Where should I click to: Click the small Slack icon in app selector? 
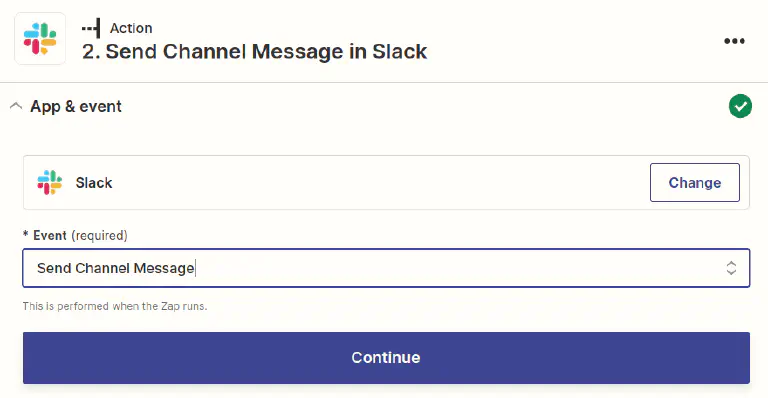click(50, 183)
